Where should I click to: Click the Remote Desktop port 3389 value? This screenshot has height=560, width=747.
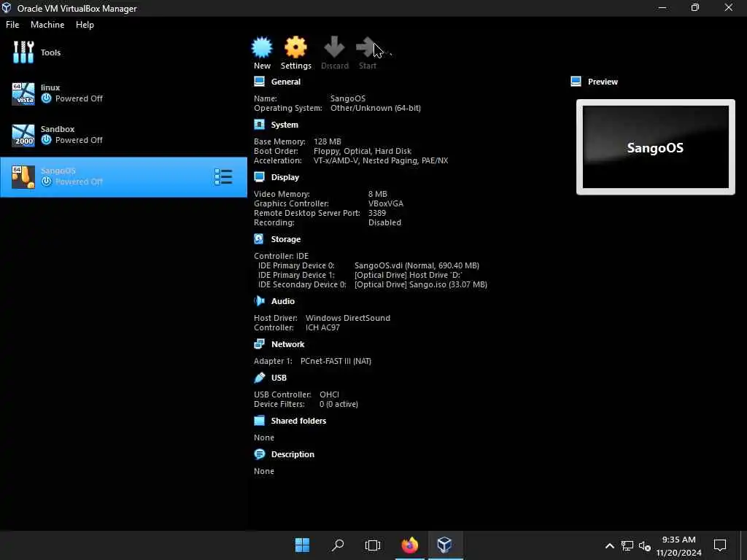pyautogui.click(x=377, y=213)
